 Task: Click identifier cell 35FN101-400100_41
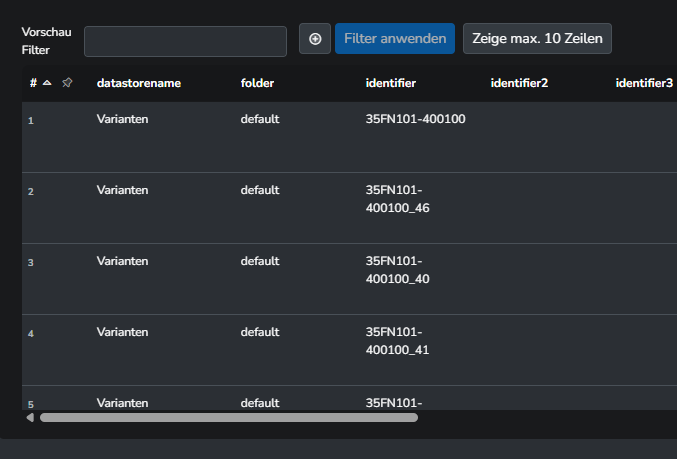(x=397, y=341)
